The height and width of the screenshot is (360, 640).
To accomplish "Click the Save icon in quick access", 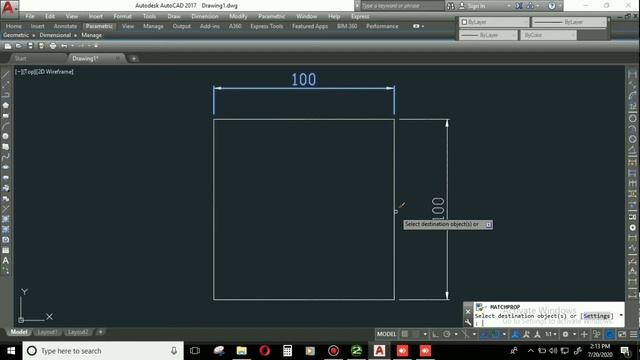I will coord(30,46).
